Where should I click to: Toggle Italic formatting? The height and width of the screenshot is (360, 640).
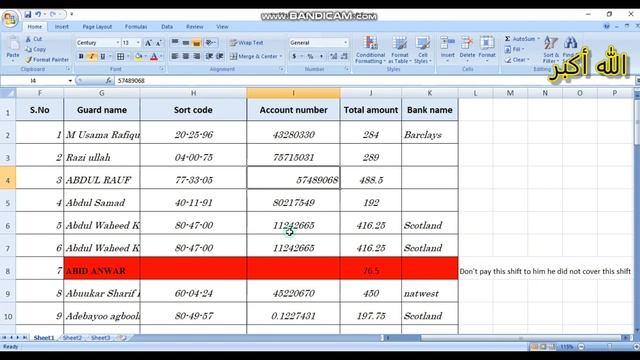pos(92,56)
